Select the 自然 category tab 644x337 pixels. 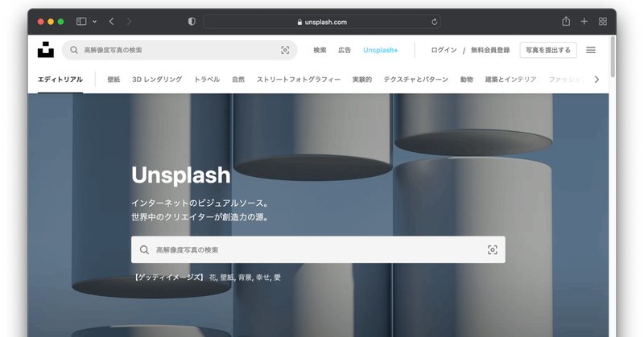tap(238, 80)
